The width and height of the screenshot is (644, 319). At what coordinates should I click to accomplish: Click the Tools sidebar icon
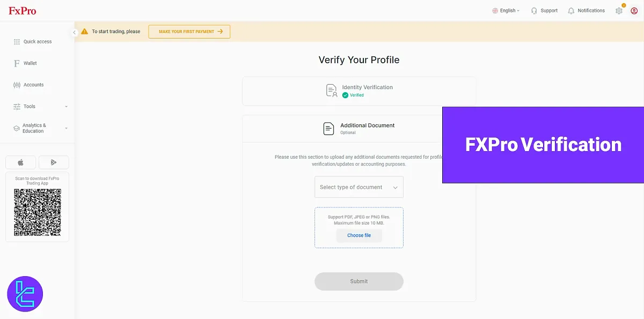[x=16, y=106]
